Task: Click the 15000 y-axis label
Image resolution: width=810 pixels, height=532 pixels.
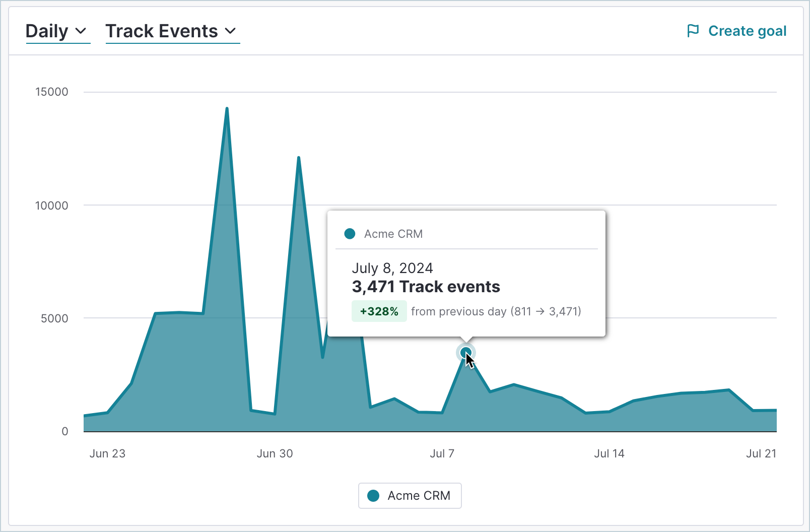Action: pos(52,92)
